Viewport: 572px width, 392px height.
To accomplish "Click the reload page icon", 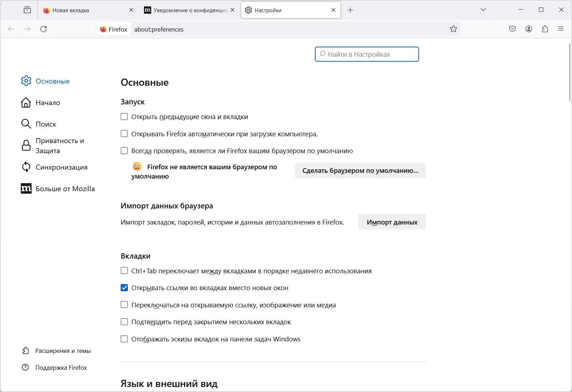I will pos(43,29).
